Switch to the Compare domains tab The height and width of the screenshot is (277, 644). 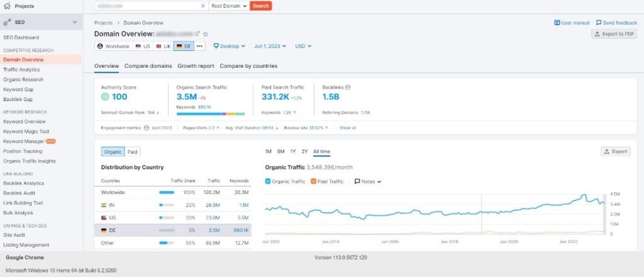coord(148,66)
